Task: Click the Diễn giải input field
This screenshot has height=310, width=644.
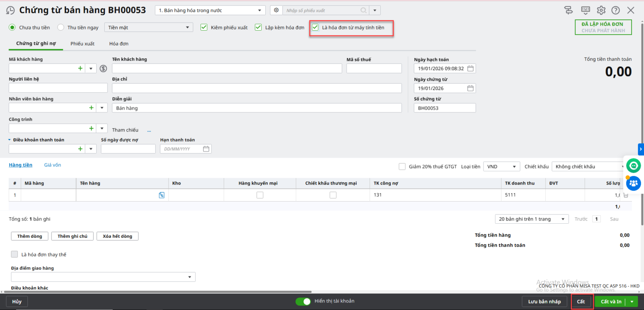Action: 257,108
